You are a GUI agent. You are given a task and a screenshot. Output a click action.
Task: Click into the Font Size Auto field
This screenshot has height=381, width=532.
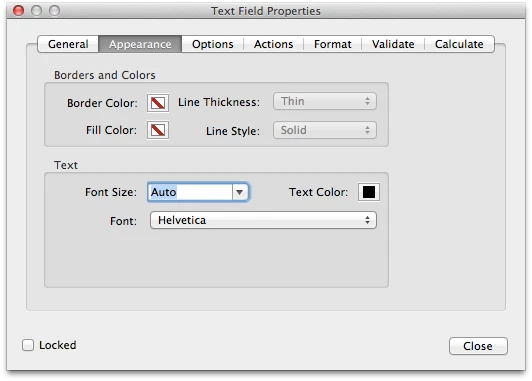point(190,192)
